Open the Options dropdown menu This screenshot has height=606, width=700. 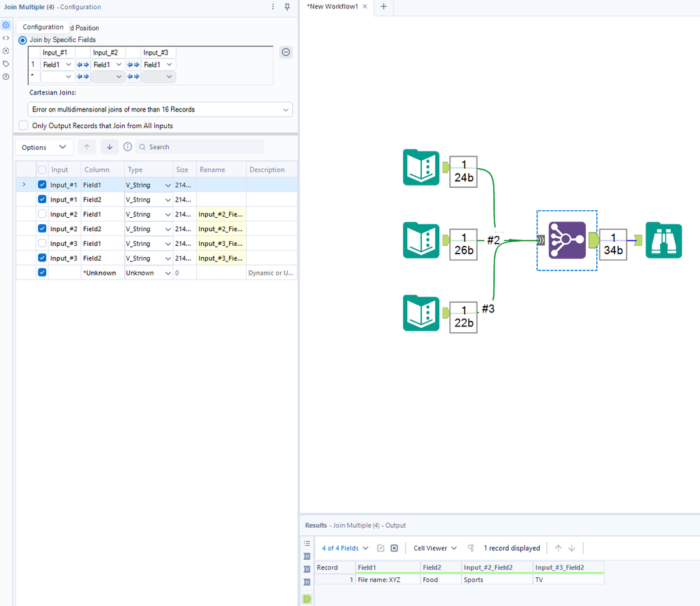pos(44,147)
